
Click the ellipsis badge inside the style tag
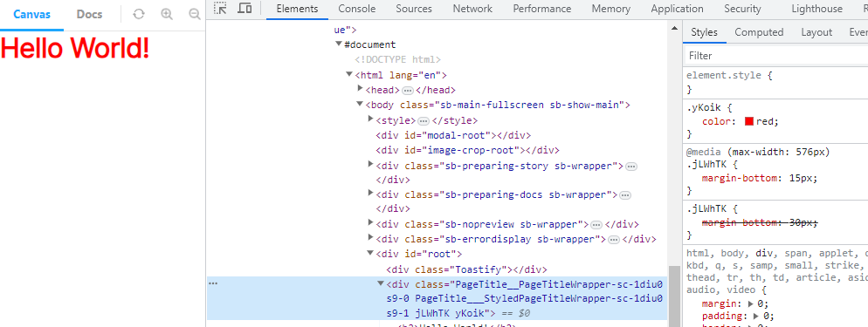424,120
